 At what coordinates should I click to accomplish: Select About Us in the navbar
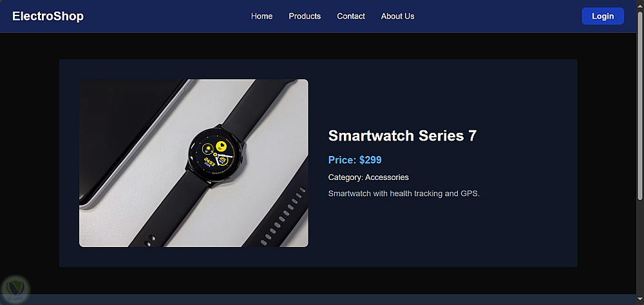(x=397, y=16)
